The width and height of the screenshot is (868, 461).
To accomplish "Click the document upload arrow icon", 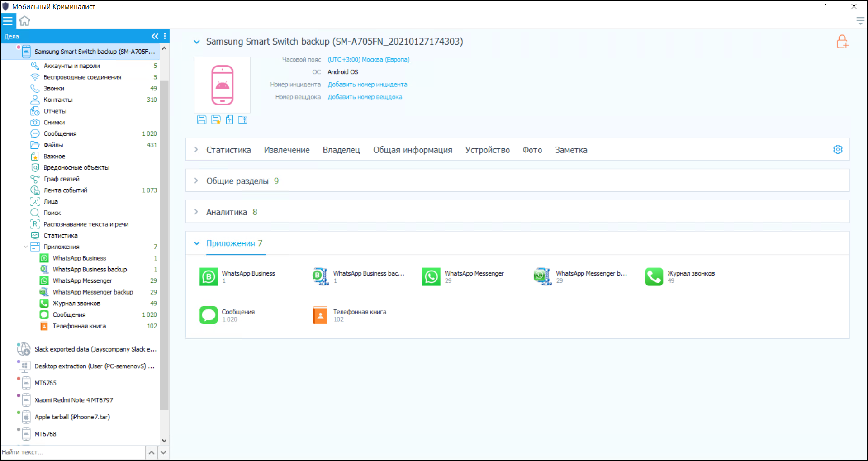I will coord(230,119).
